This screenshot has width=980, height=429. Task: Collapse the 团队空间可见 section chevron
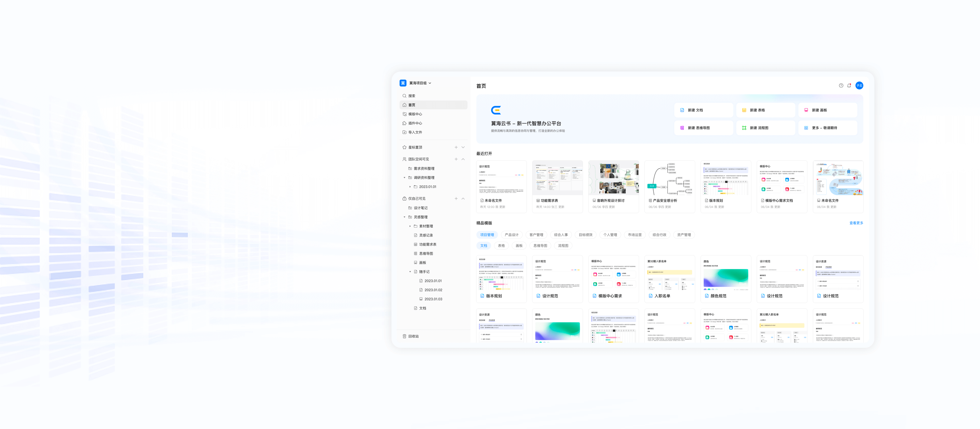[x=463, y=159]
